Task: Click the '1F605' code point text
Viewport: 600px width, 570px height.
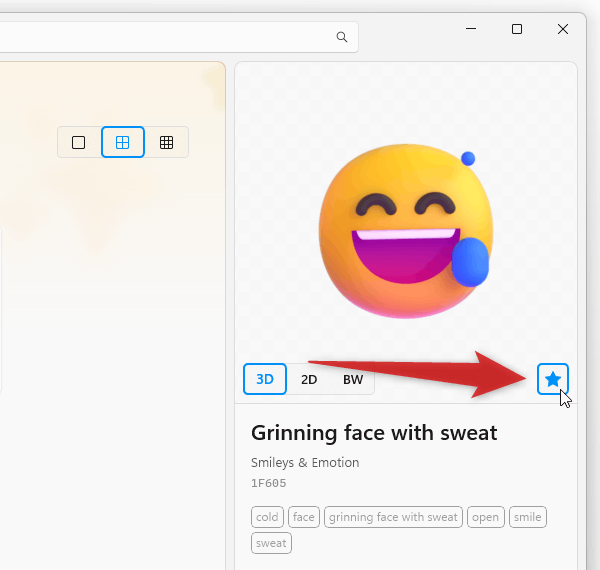Action: [x=269, y=483]
